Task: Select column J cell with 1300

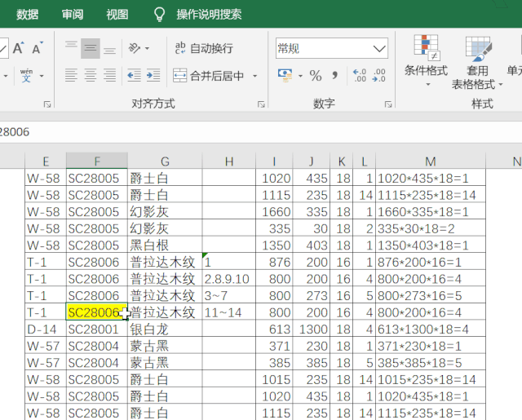Action: (312, 329)
